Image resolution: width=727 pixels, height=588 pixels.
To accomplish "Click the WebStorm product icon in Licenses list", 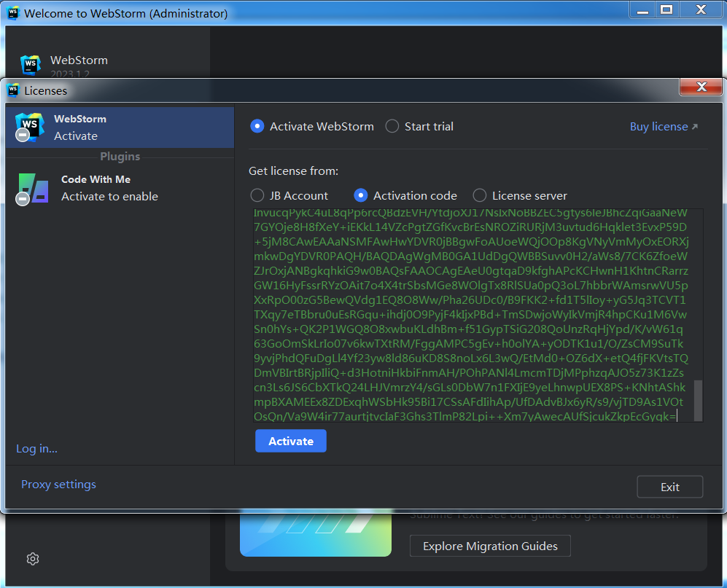I will click(29, 128).
